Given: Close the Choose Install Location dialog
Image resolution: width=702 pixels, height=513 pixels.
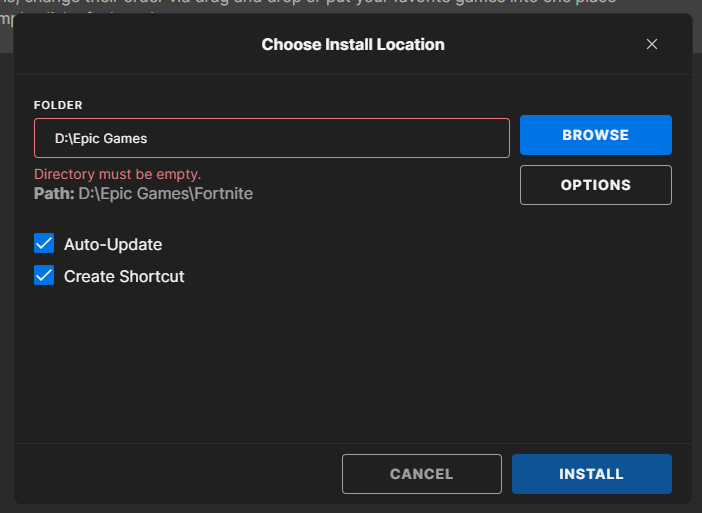Looking at the screenshot, I should coord(651,44).
